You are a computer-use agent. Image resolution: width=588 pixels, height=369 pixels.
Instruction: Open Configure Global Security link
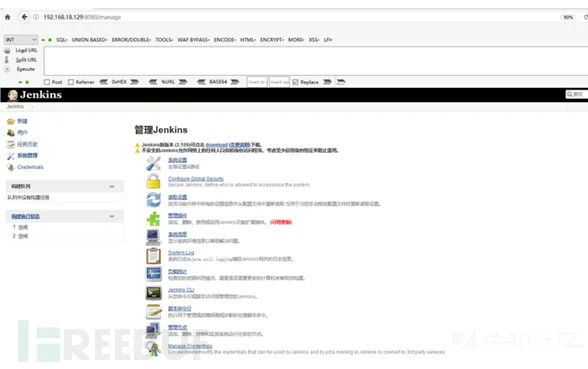pos(196,179)
